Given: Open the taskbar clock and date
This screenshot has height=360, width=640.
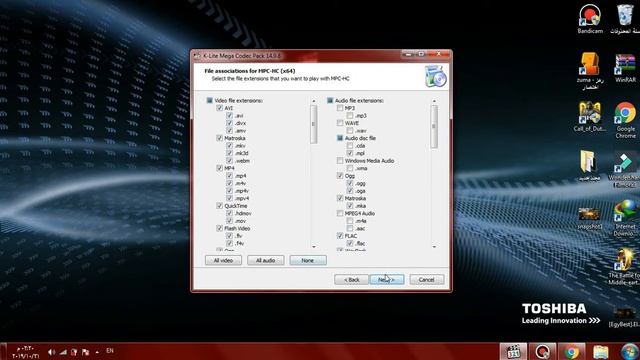Looking at the screenshot, I should (26, 352).
